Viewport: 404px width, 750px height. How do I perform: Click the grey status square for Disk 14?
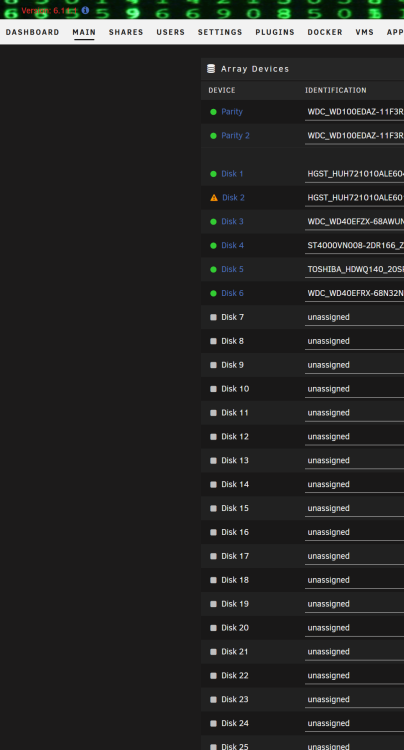pos(213,485)
